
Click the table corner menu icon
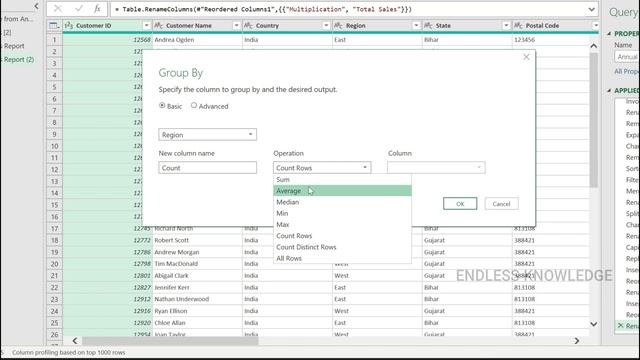[x=53, y=25]
